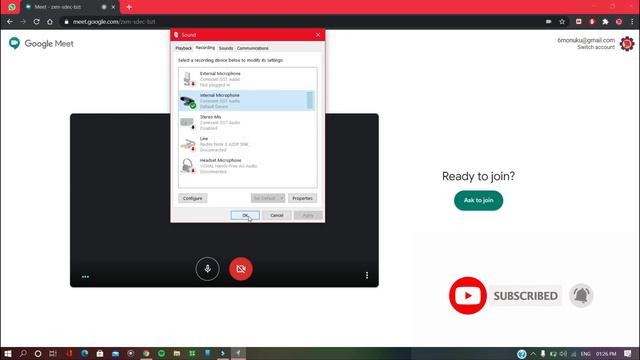This screenshot has width=640, height=360.
Task: Select Internal Microphone device
Action: click(x=247, y=101)
